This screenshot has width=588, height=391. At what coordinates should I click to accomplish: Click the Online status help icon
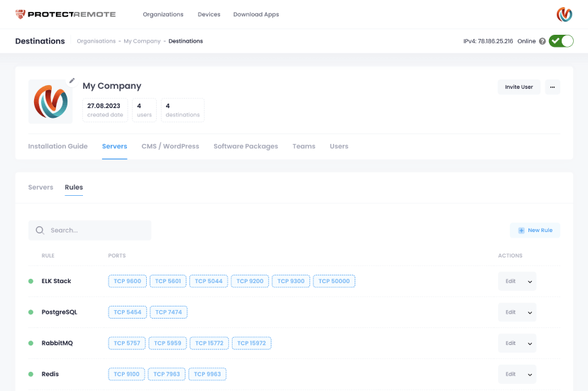542,41
